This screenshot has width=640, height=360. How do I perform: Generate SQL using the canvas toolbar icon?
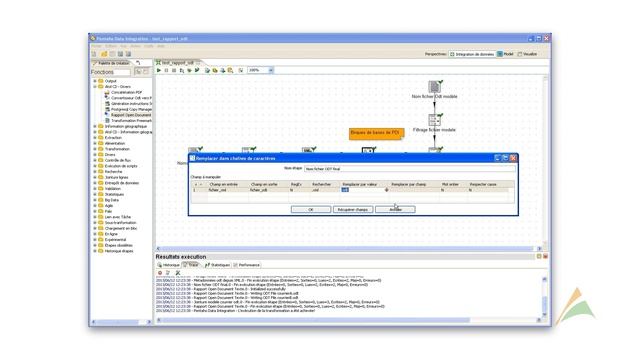pos(223,70)
